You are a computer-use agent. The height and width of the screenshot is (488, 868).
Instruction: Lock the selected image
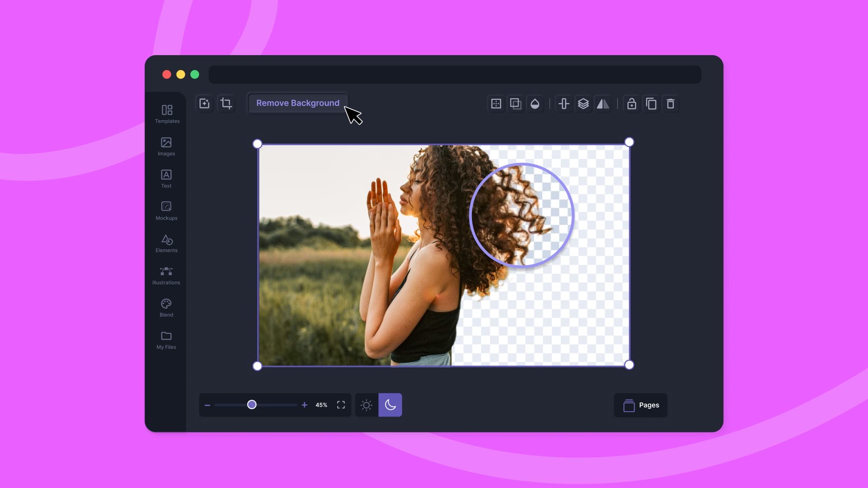coord(632,104)
